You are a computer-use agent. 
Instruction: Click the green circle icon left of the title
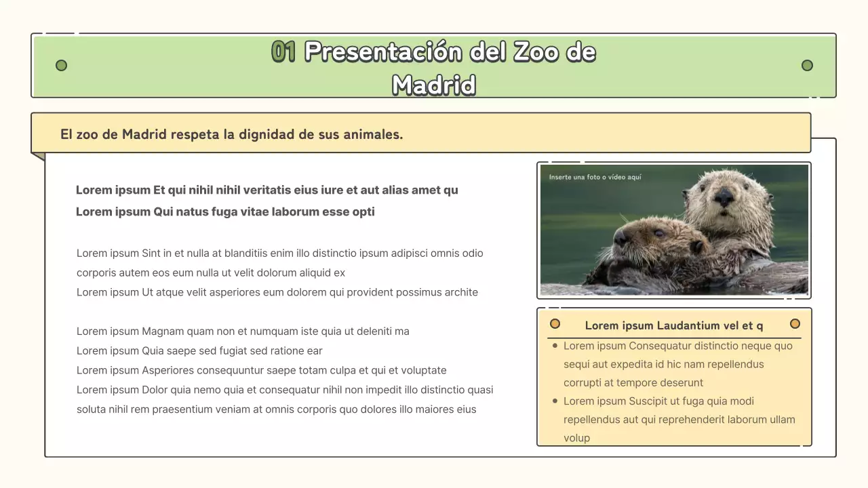point(62,65)
